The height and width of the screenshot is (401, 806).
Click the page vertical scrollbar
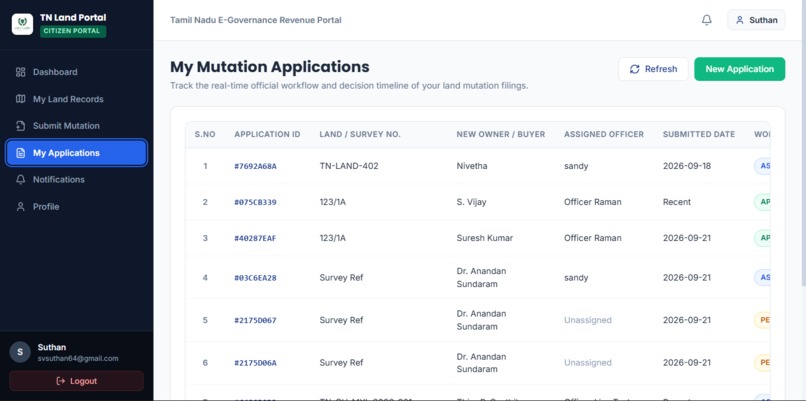click(803, 144)
